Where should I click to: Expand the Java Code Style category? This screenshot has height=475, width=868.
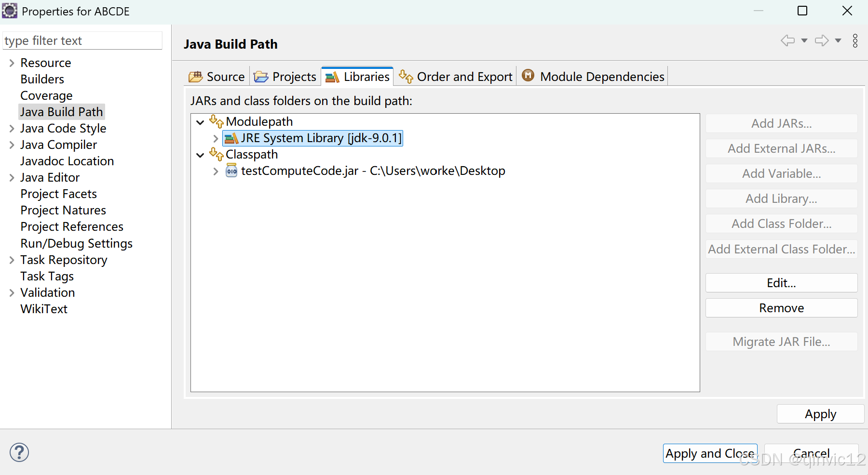12,129
